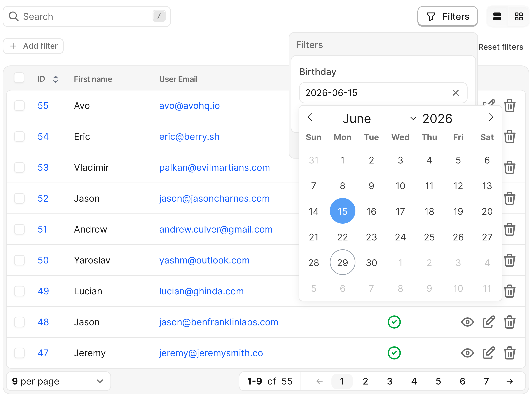532x397 pixels.
Task: View row 48 using the eye icon
Action: click(x=467, y=322)
